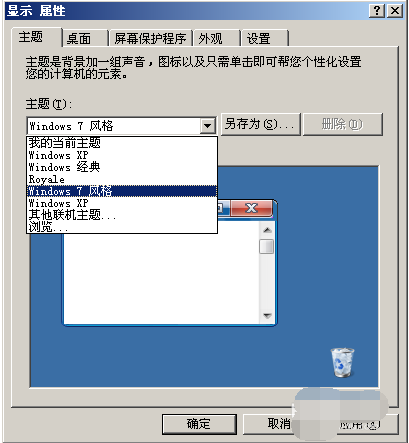Click the red X in preview window

[x=251, y=208]
